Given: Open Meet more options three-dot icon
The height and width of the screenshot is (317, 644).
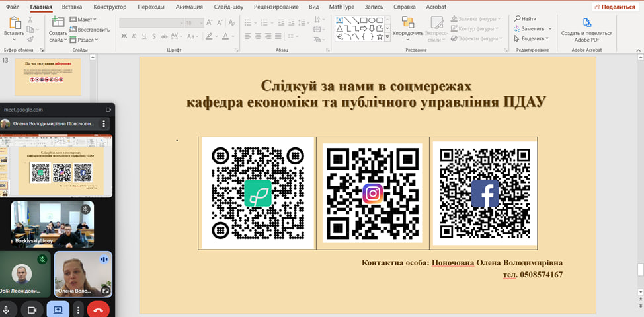Looking at the screenshot, I should tap(79, 309).
